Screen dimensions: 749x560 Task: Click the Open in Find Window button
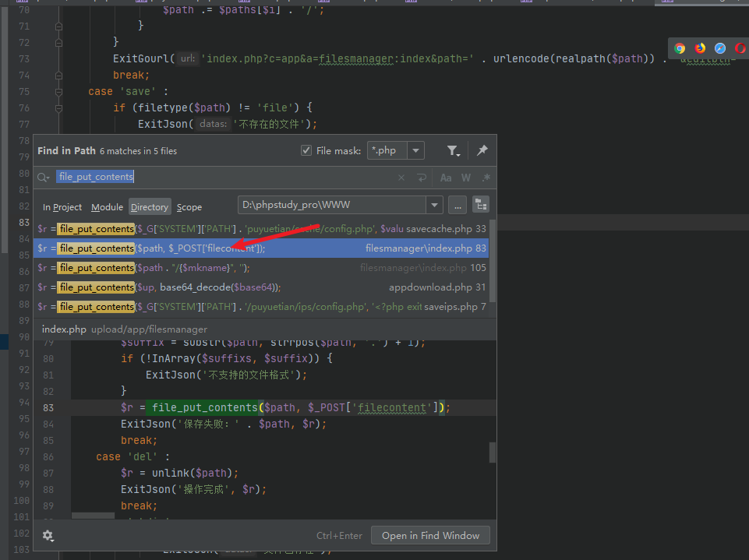click(x=430, y=536)
